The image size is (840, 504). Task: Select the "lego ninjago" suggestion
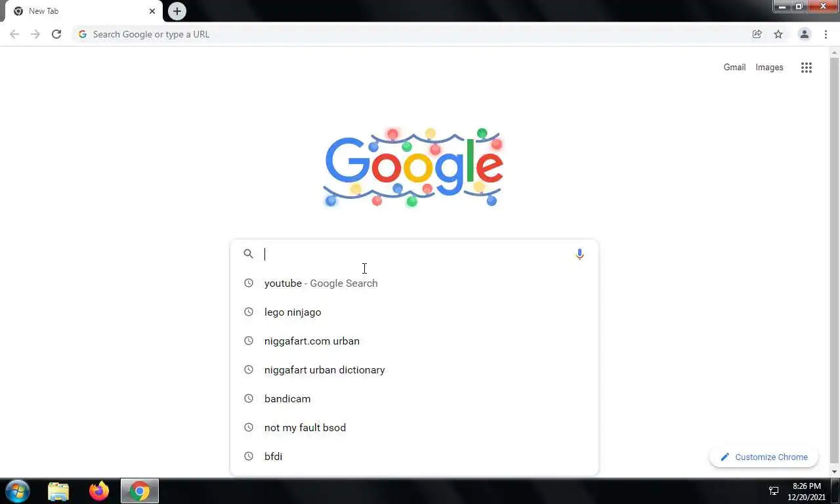click(x=414, y=312)
